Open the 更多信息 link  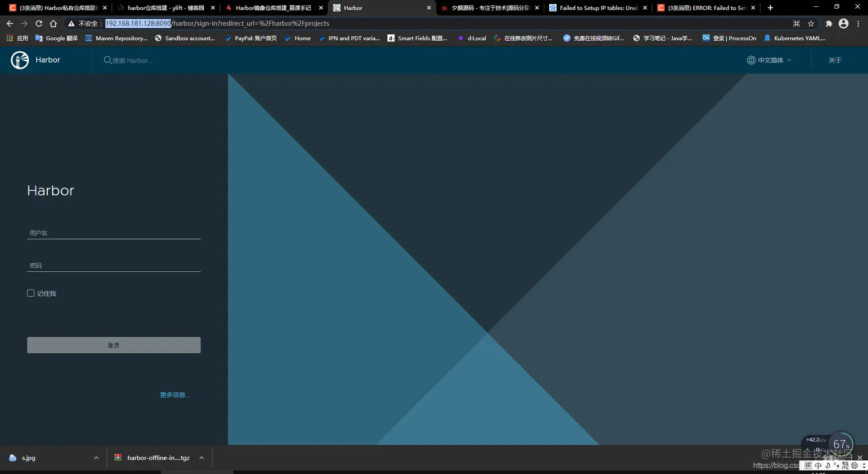point(175,395)
